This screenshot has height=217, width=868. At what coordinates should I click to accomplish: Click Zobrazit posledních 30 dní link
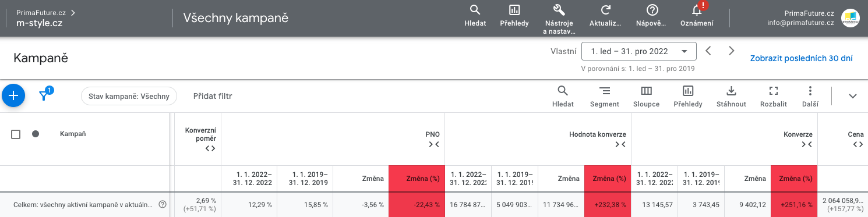click(802, 58)
